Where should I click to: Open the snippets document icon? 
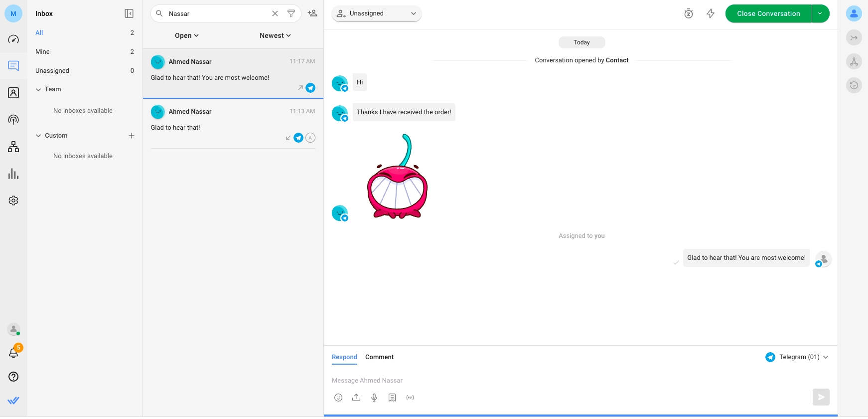click(392, 398)
